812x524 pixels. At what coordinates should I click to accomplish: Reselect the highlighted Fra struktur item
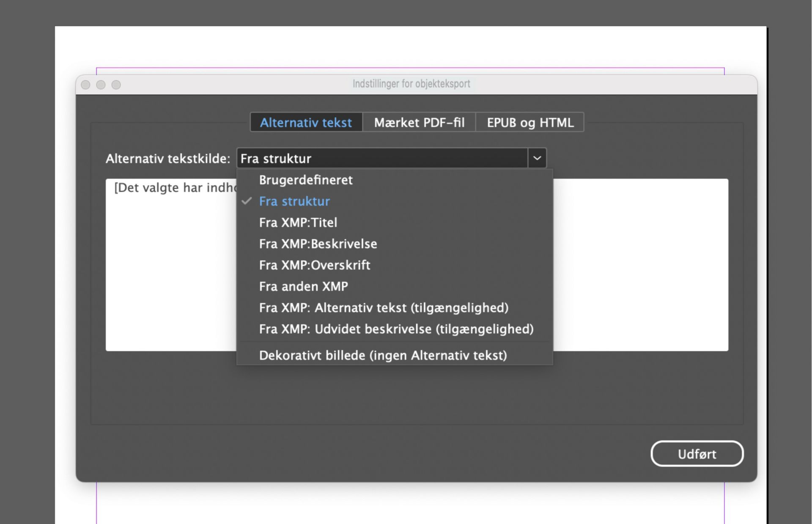coord(294,201)
